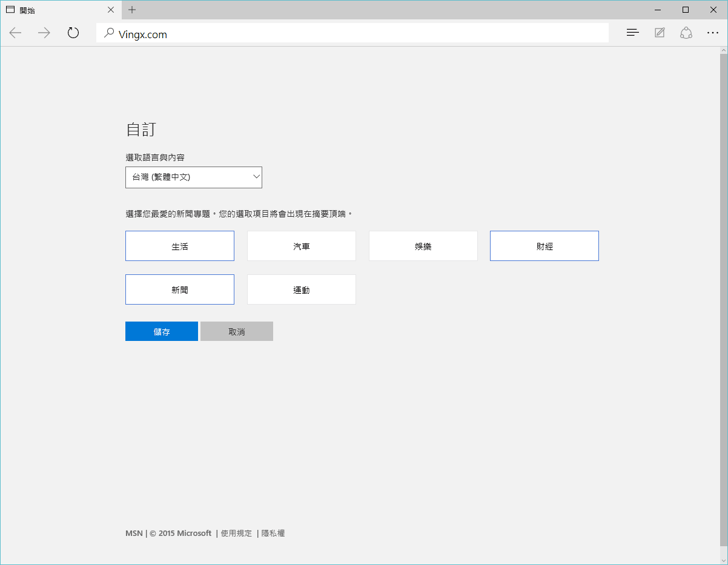Click the 取消 cancel button
Viewport: 728px width, 565px height.
coord(237,331)
